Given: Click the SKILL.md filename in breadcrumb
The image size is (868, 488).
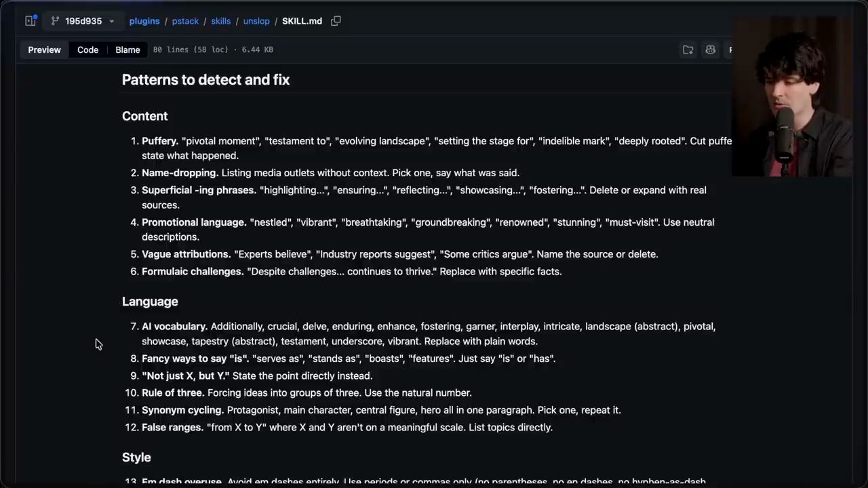Looking at the screenshot, I should pyautogui.click(x=302, y=21).
